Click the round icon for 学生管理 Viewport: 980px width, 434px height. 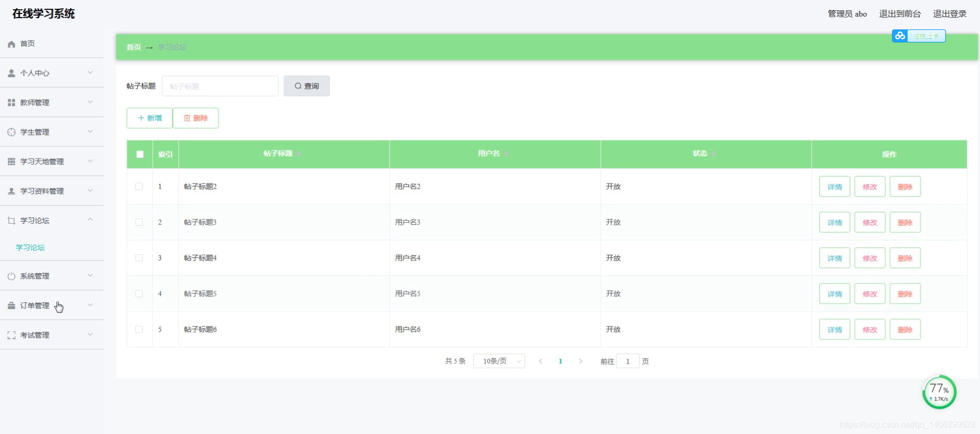(x=11, y=132)
